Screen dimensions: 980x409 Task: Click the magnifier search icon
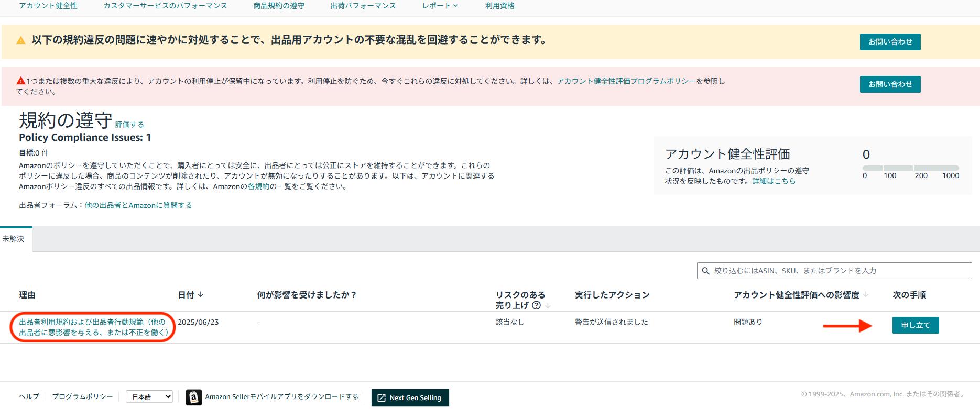tap(705, 271)
